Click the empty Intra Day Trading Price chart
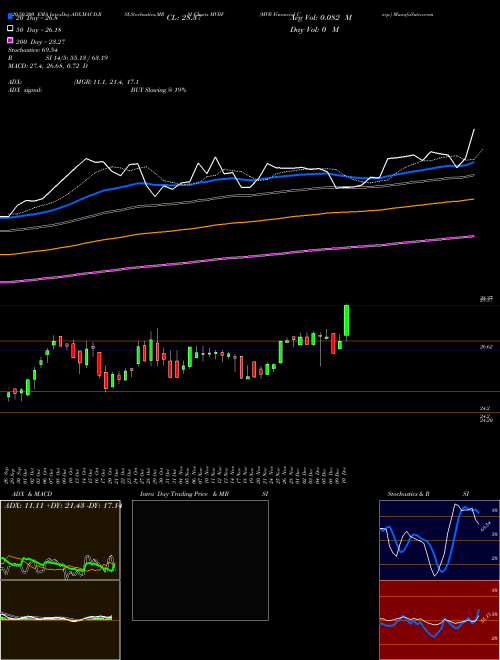Screen dimensions: 500x660 click(x=200, y=560)
